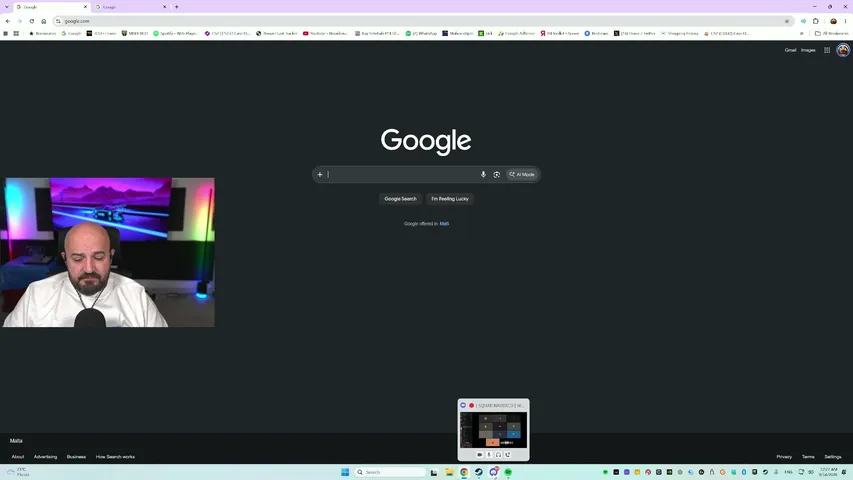The image size is (853, 480).
Task: Click I'm Feeling Lucky button
Action: tap(450, 199)
